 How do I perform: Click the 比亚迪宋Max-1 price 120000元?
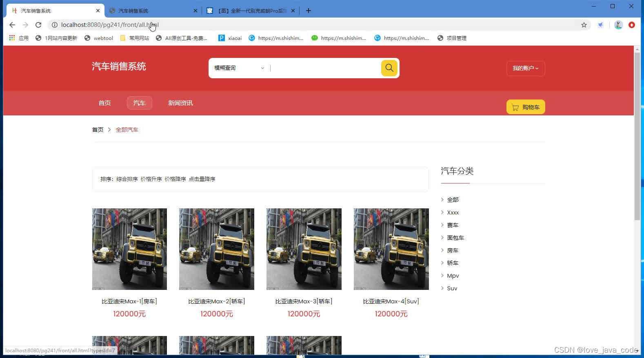coord(129,314)
